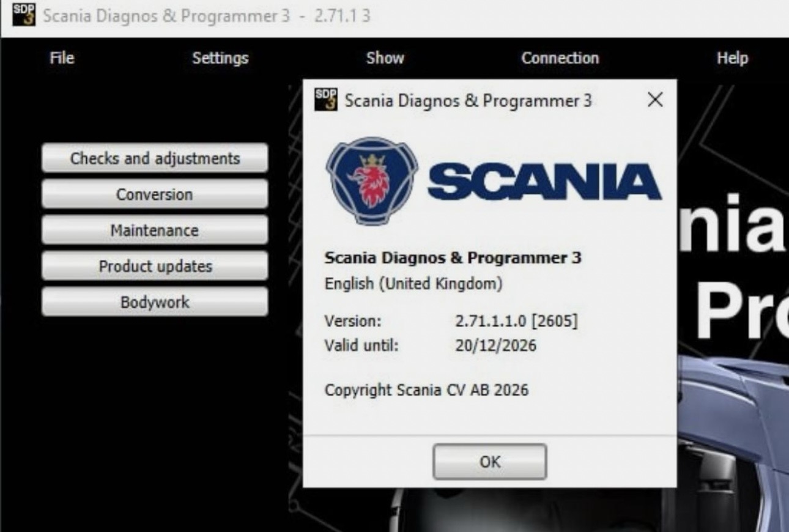This screenshot has width=789, height=532.
Task: Select the version number 2.71.1.1.0 [2605]
Action: coord(516,320)
